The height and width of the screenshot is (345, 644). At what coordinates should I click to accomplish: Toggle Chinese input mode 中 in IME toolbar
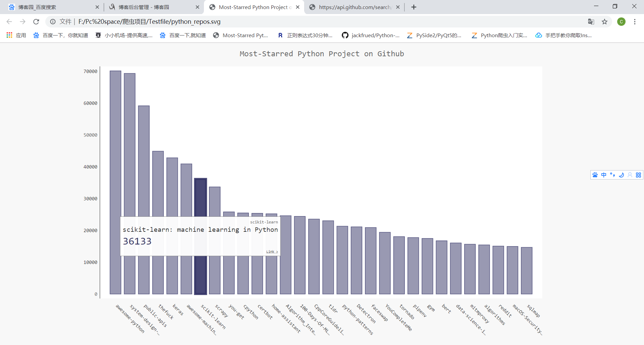click(x=604, y=175)
